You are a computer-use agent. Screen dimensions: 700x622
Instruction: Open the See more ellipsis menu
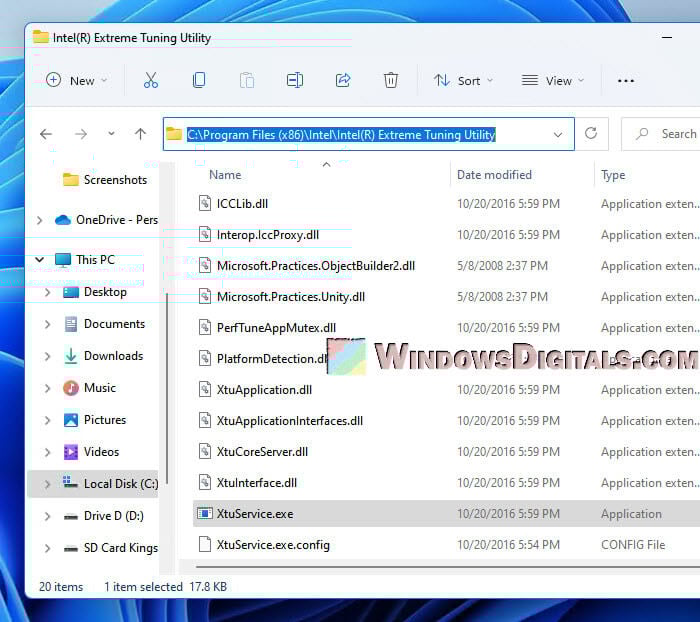[625, 81]
